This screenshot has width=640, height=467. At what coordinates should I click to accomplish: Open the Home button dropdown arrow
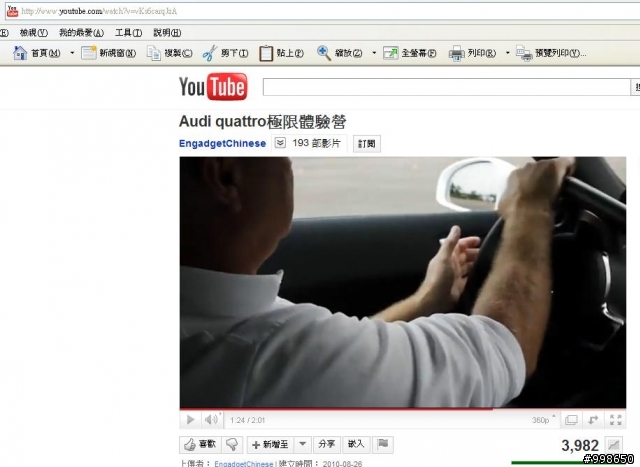point(72,53)
